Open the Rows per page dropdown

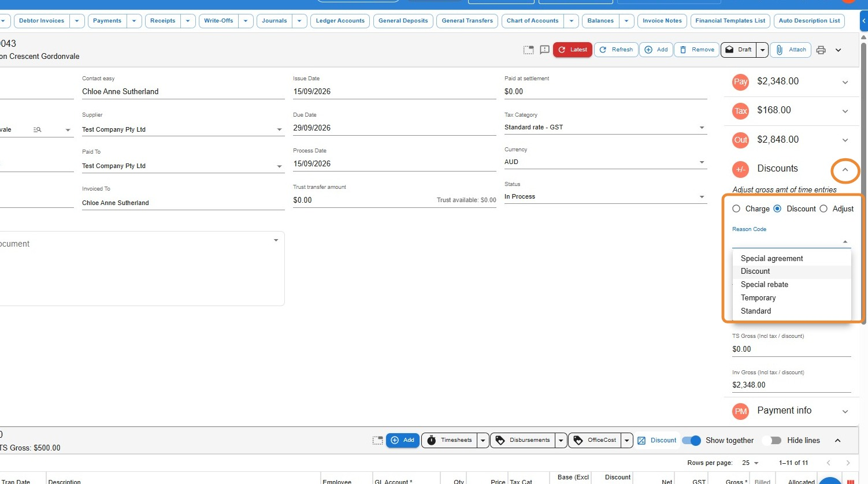[x=750, y=463]
